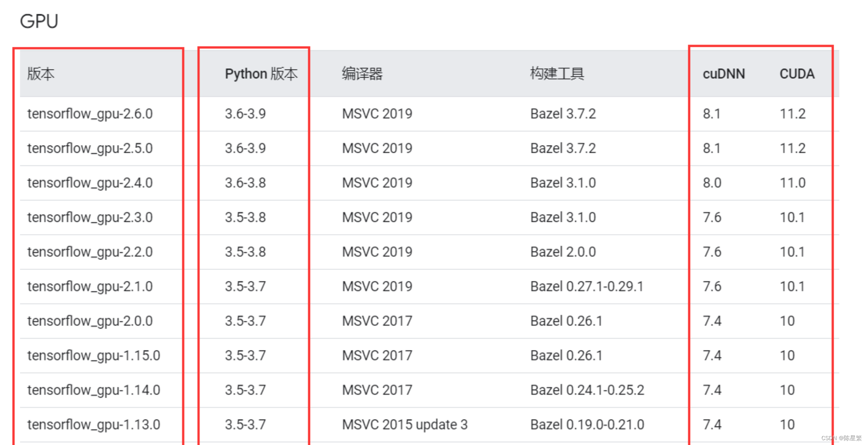
Task: Click Bazel 0.27.1-0.29.1 build tool cell
Action: point(586,287)
